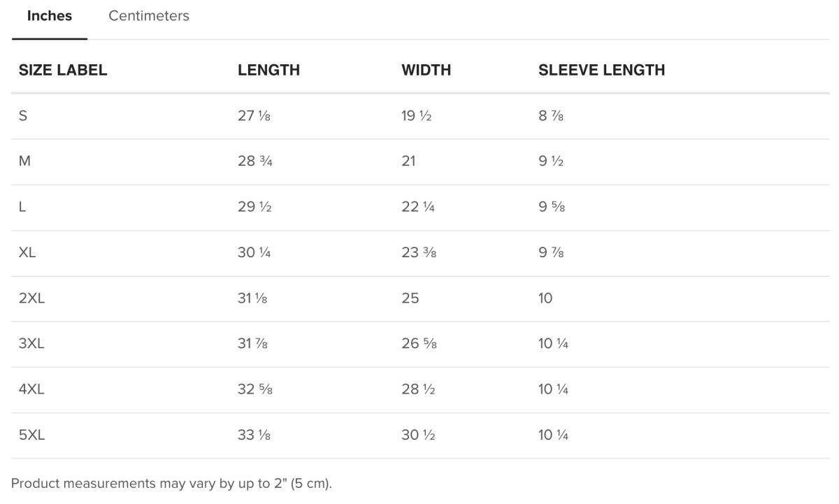Select the 5XL size row label
The height and width of the screenshot is (504, 839).
point(31,435)
